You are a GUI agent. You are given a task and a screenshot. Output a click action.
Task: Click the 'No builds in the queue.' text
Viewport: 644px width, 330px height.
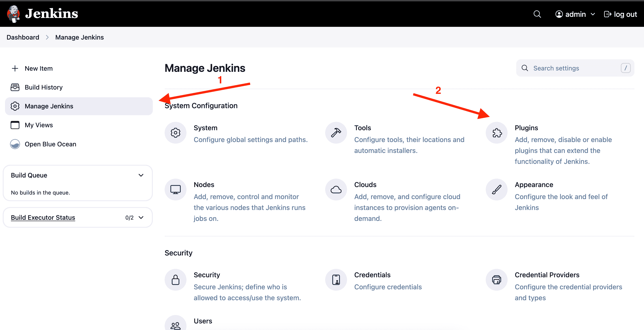coord(40,192)
